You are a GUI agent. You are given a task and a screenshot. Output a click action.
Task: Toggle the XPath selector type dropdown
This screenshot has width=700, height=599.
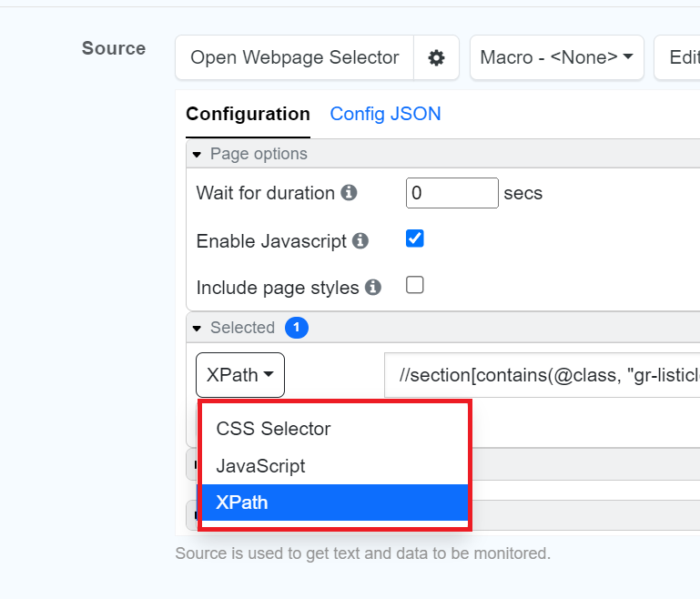point(240,375)
